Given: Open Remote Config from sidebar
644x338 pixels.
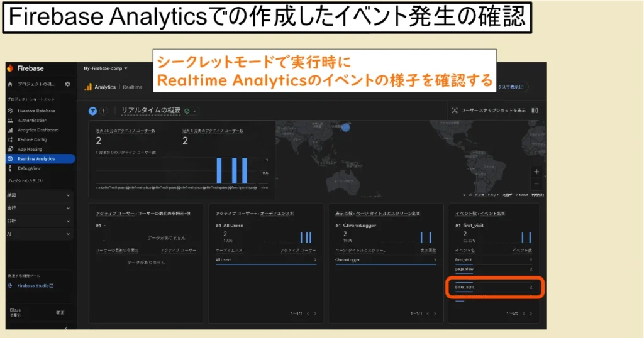Looking at the screenshot, I should (x=33, y=139).
